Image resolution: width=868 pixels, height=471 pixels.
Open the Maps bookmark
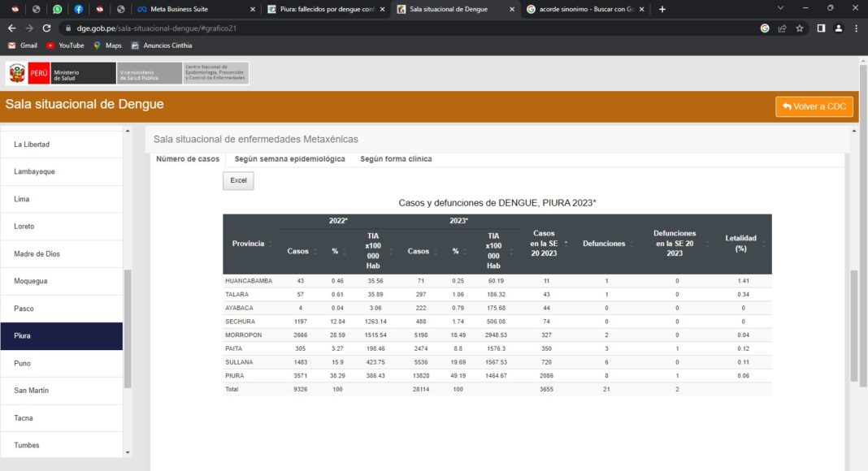point(107,45)
